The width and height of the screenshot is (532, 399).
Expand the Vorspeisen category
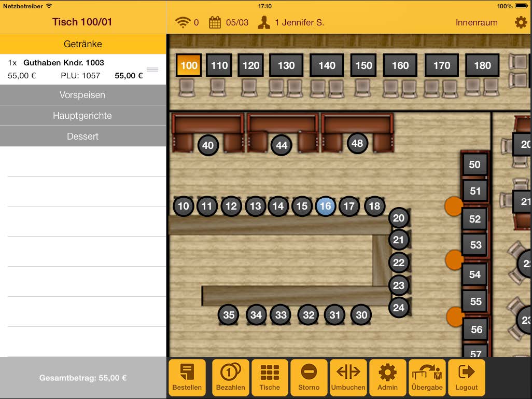click(x=82, y=95)
